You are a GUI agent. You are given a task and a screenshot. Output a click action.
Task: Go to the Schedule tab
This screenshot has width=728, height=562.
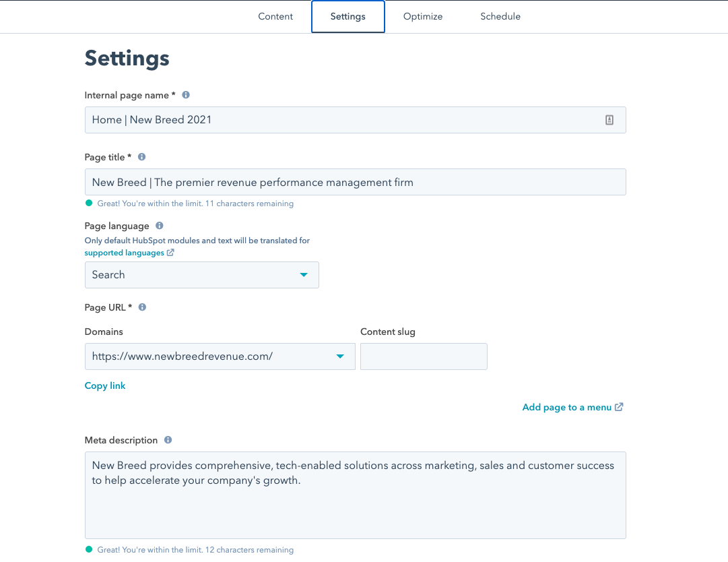tap(500, 16)
